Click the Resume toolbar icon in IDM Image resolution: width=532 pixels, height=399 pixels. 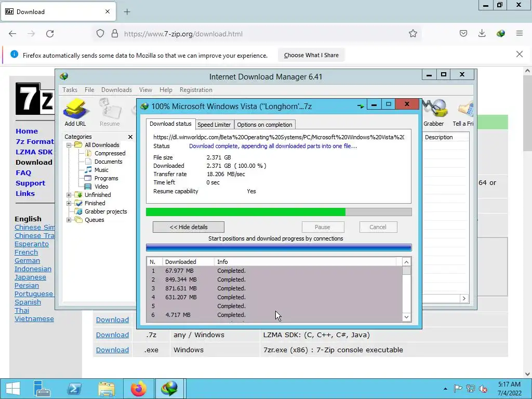pyautogui.click(x=110, y=113)
